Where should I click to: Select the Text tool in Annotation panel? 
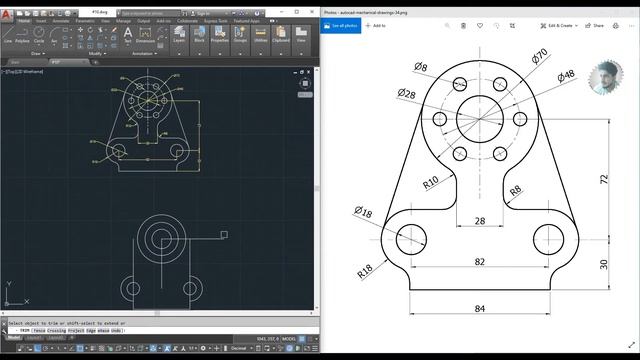pos(128,35)
